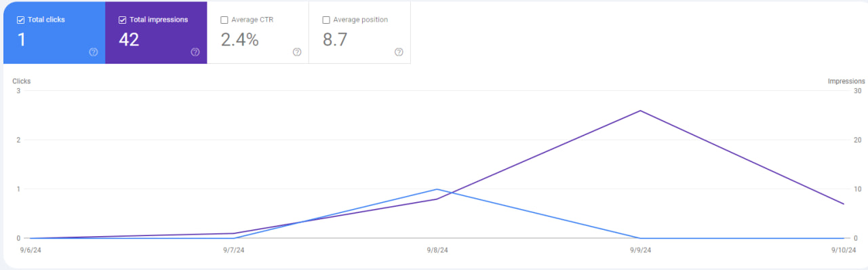Enable the Average position checkbox
868x270 pixels.
tap(326, 20)
